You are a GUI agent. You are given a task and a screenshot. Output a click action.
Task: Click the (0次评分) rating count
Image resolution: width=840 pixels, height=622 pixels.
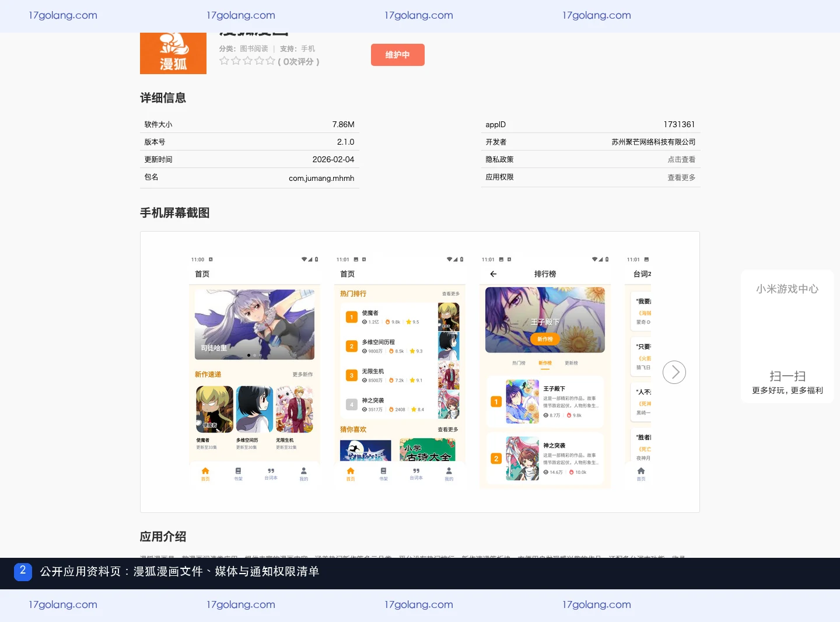coord(299,61)
